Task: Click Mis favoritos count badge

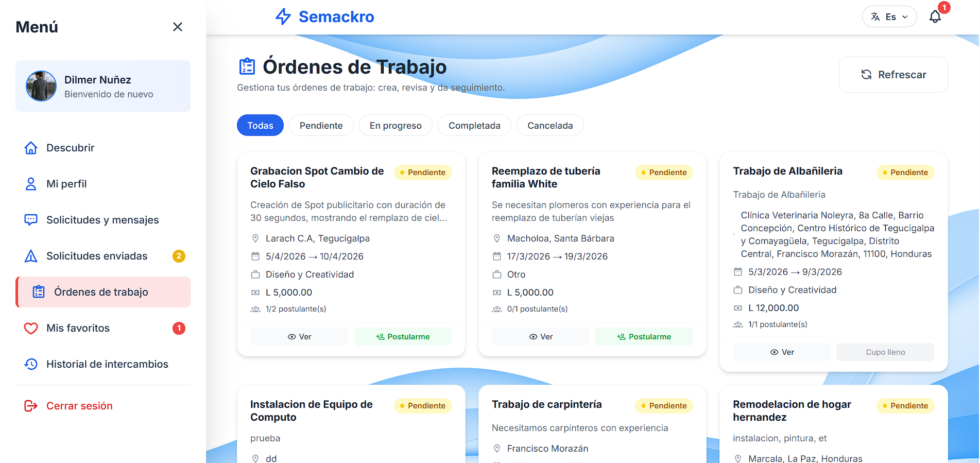Action: (x=179, y=328)
